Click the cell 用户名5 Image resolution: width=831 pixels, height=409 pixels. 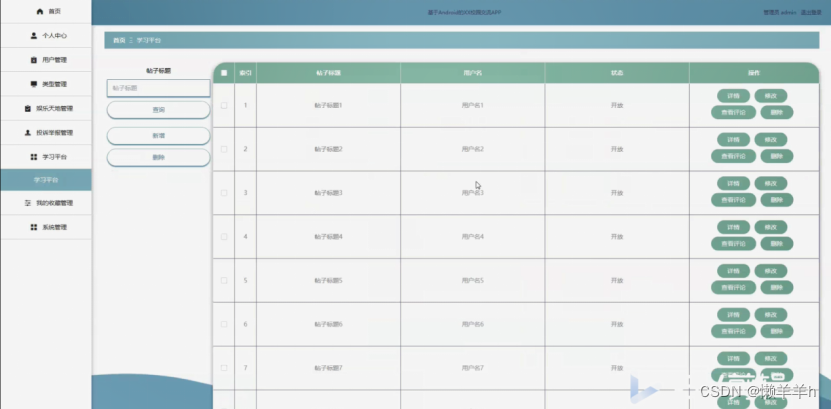click(472, 280)
